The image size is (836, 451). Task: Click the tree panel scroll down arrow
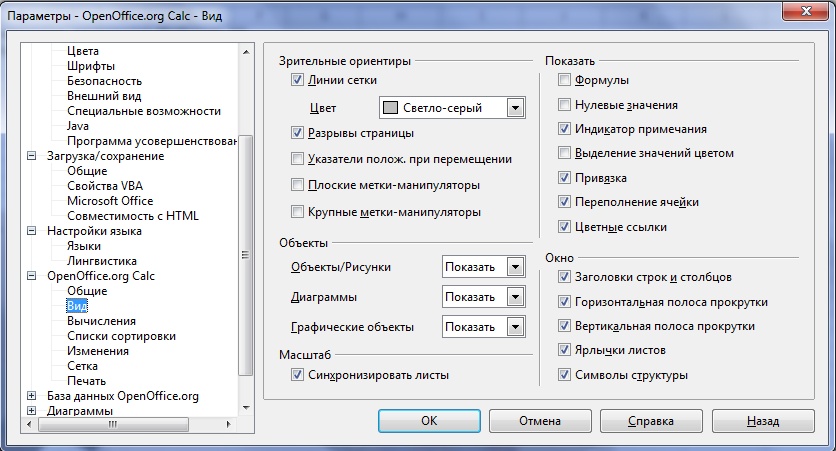pos(246,408)
